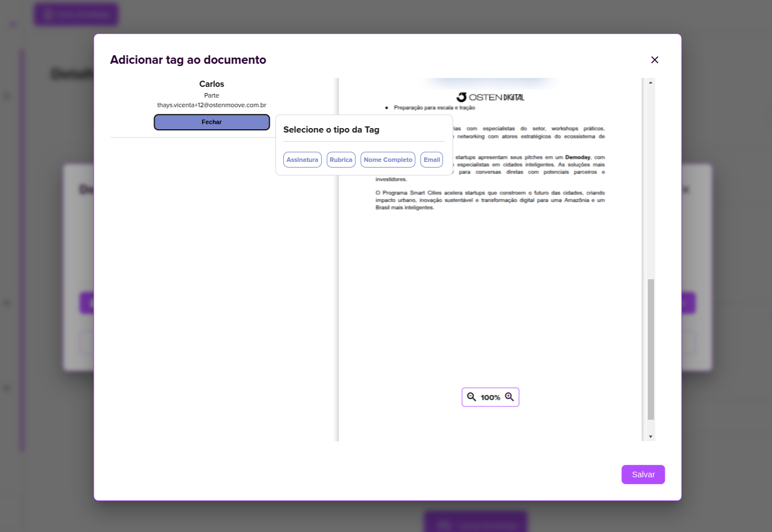772x532 pixels.
Task: Select the Nome Completo tag type
Action: 388,160
